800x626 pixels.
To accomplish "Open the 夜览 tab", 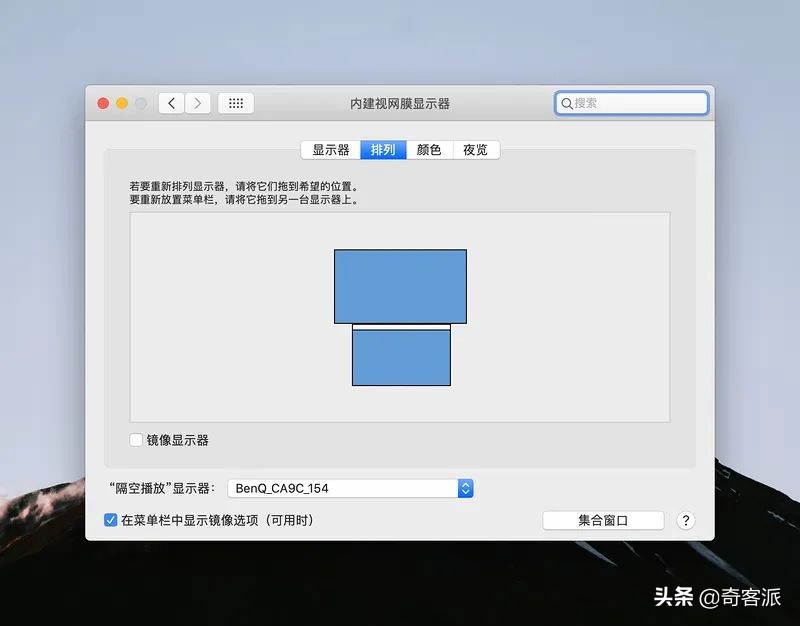I will click(476, 150).
